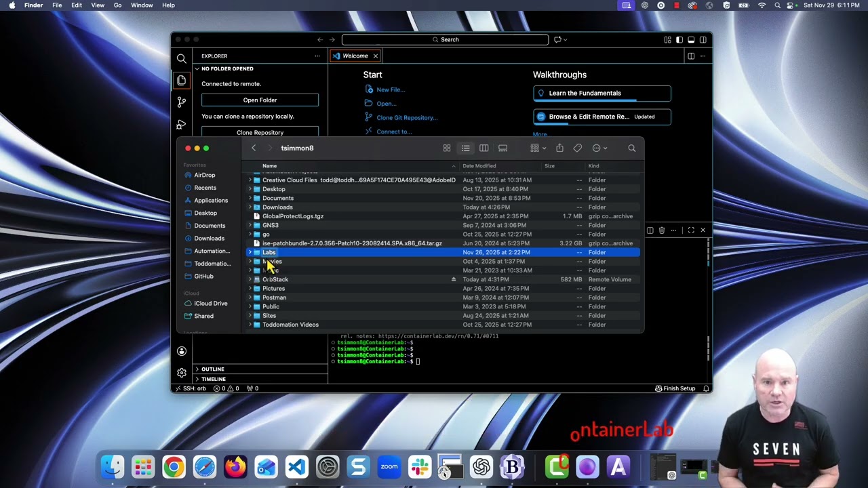The height and width of the screenshot is (488, 868).
Task: Click SSH: orb remote indicator in status bar
Action: click(191, 388)
